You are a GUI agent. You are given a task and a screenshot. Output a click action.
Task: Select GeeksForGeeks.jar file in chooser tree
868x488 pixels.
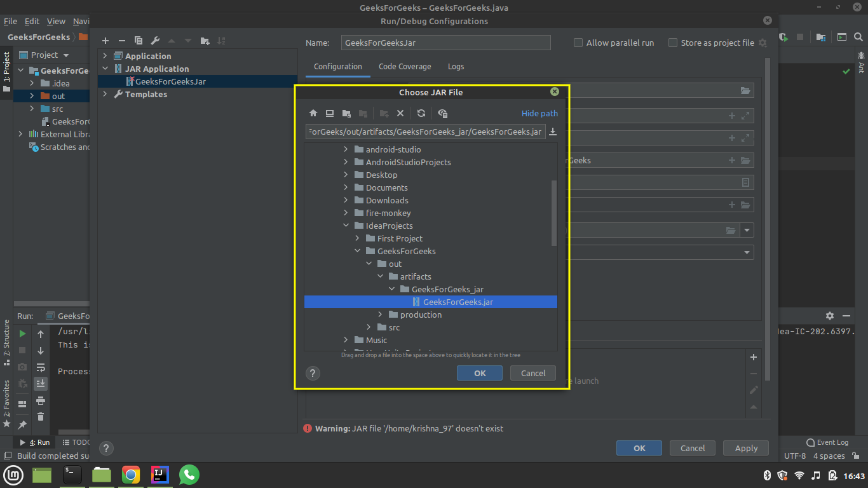[431, 302]
